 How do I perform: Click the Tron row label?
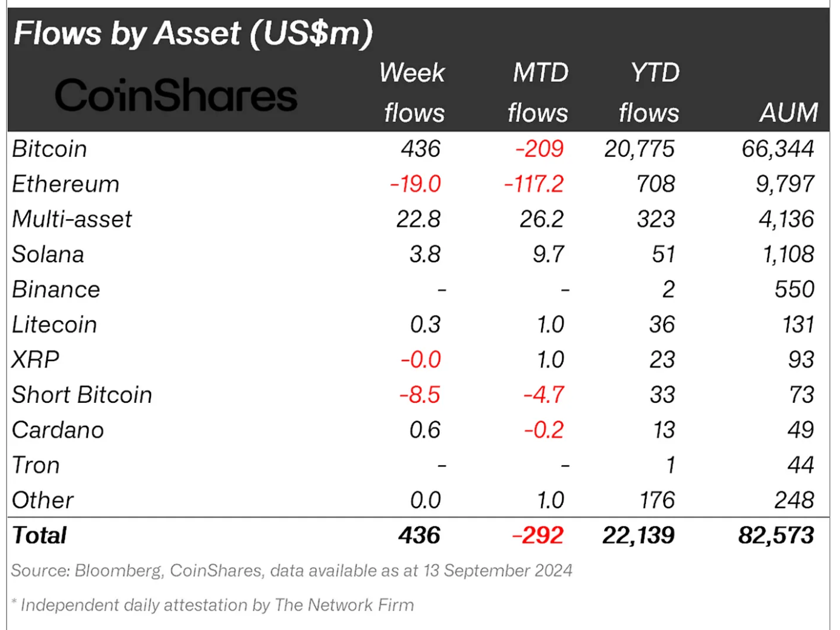pyautogui.click(x=36, y=465)
